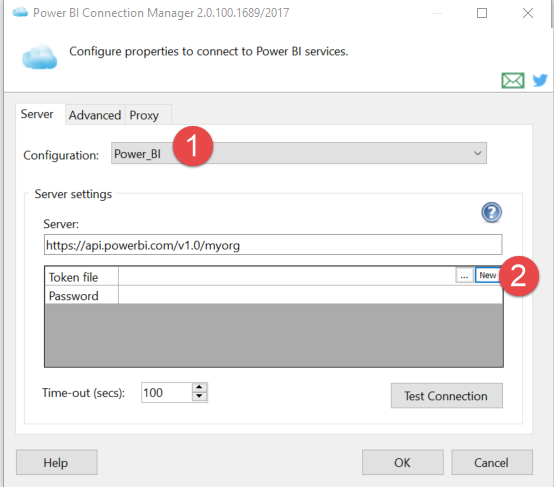Click the email envelope icon
Image resolution: width=554 pixels, height=487 pixels.
click(513, 81)
